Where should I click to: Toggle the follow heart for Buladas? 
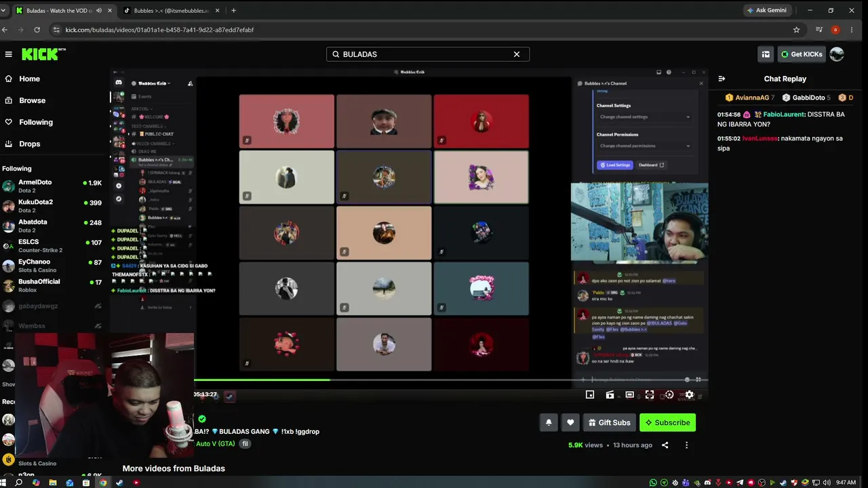tap(570, 422)
